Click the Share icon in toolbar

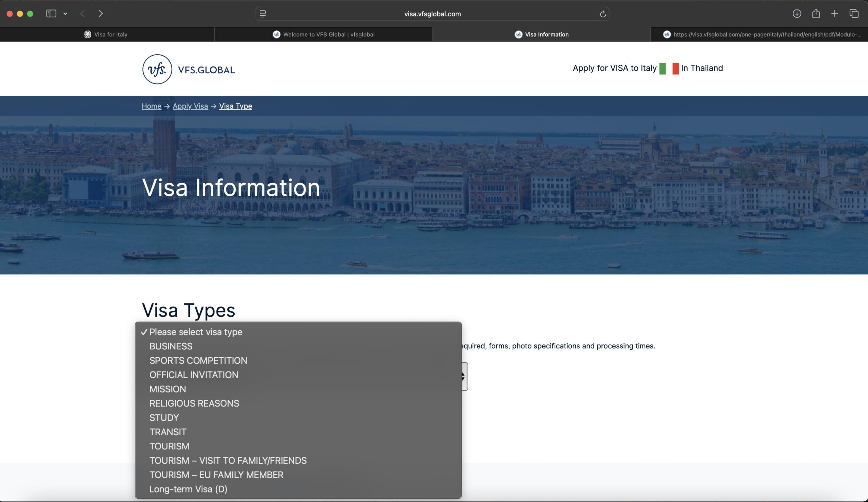tap(816, 14)
